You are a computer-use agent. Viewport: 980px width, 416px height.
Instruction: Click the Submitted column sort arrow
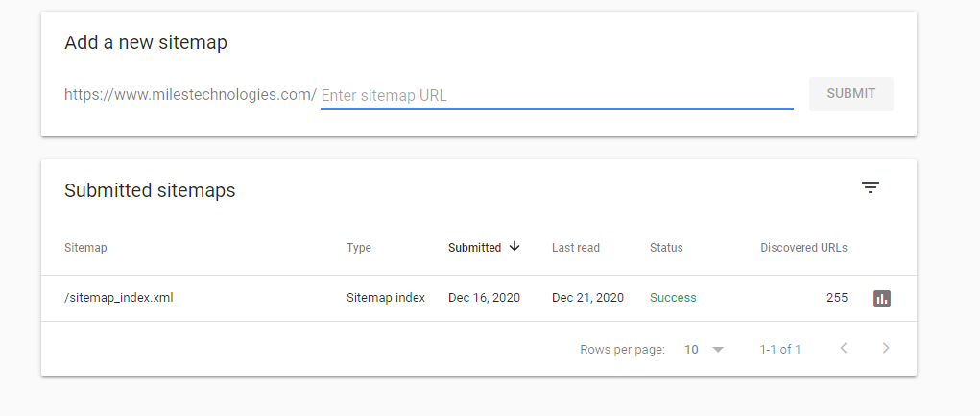click(x=514, y=247)
